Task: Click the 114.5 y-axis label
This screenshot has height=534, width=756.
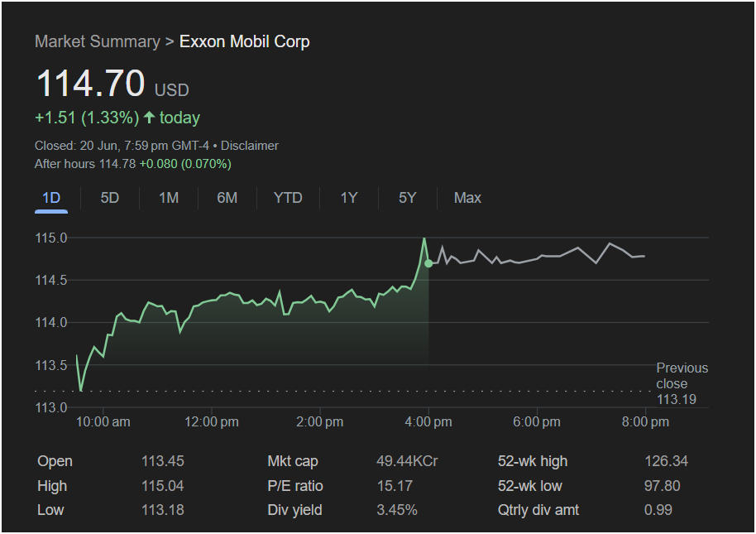Action: [x=51, y=281]
